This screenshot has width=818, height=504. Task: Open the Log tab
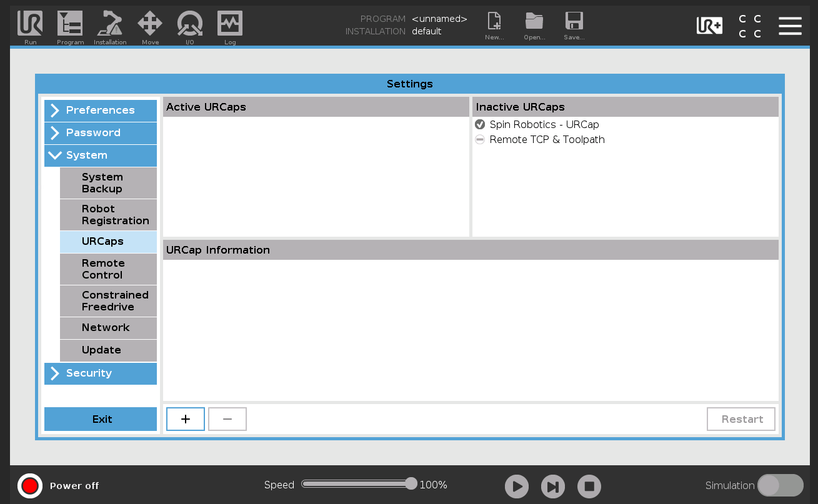coord(230,28)
